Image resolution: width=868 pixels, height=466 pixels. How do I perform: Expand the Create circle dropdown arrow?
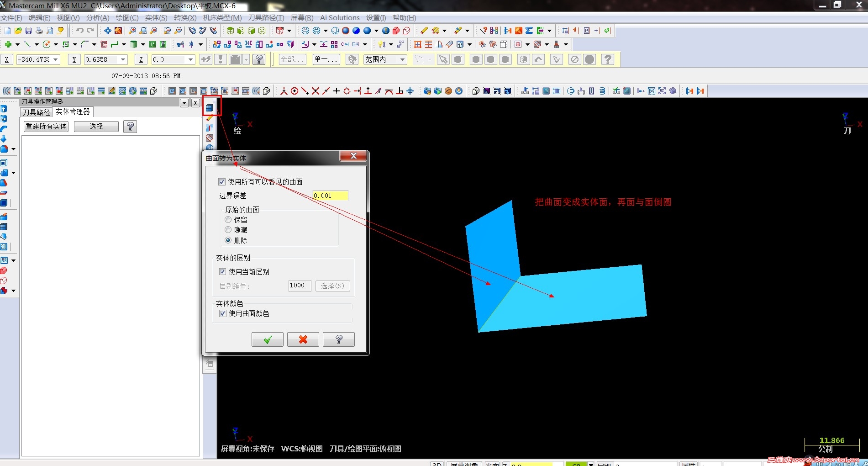coord(56,44)
